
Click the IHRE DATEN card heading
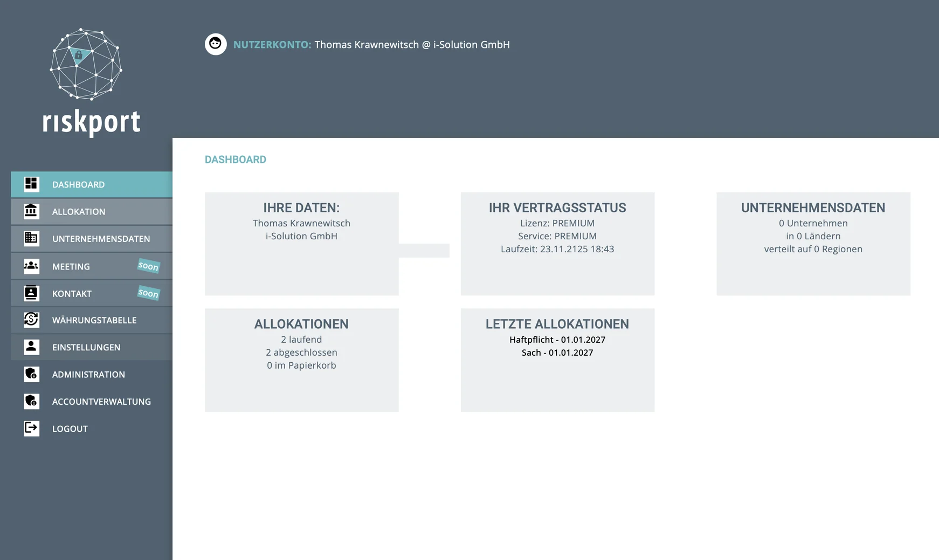click(301, 208)
